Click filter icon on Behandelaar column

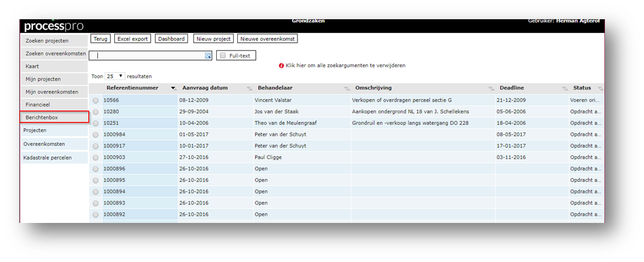(x=346, y=88)
